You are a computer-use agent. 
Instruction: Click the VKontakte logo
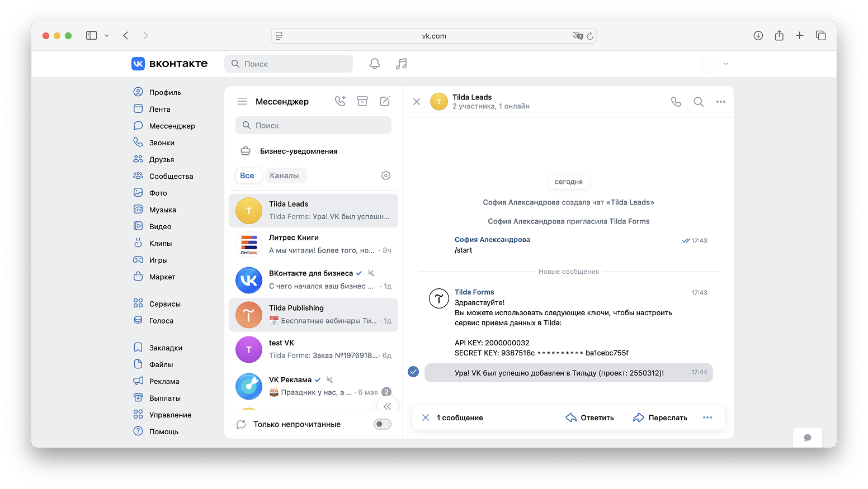[x=169, y=64]
